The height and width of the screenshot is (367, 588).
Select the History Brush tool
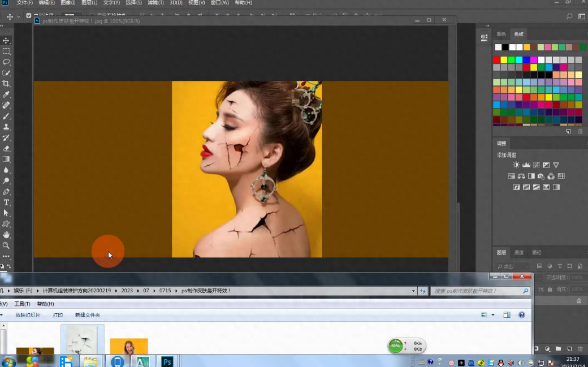click(x=6, y=138)
